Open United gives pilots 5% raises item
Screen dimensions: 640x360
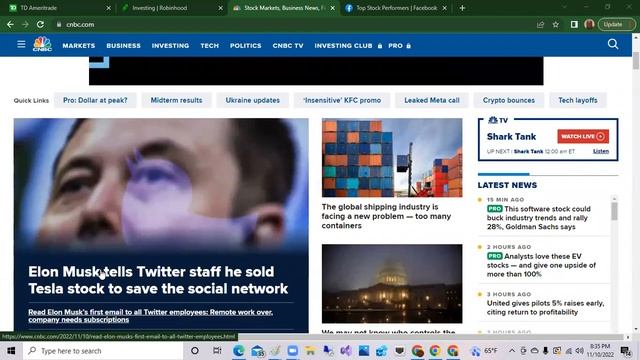pos(545,307)
